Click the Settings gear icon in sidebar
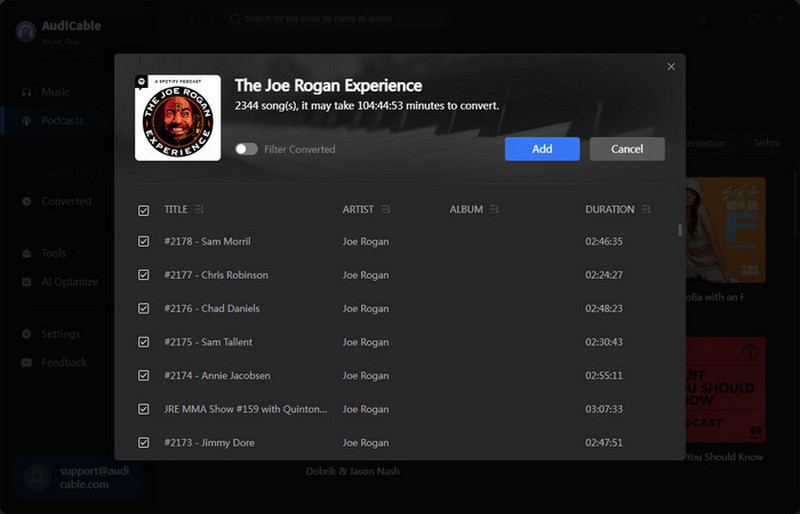 [26, 334]
